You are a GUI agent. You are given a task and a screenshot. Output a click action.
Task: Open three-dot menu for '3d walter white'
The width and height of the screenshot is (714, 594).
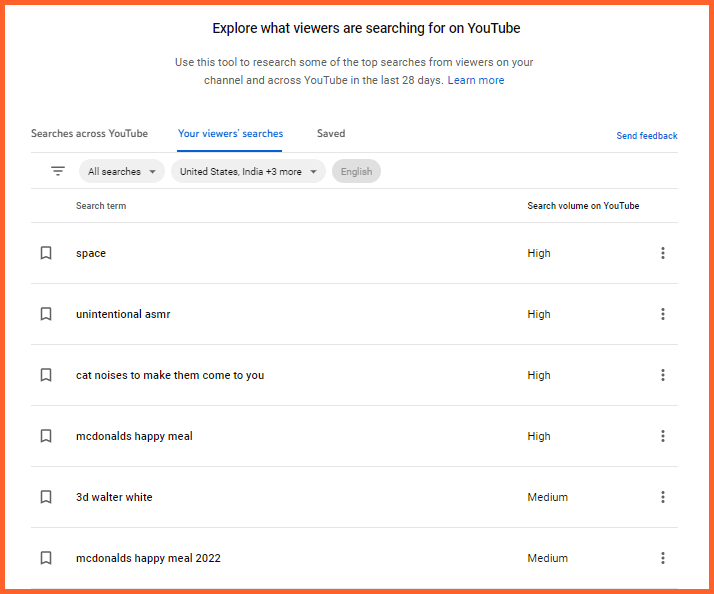662,497
